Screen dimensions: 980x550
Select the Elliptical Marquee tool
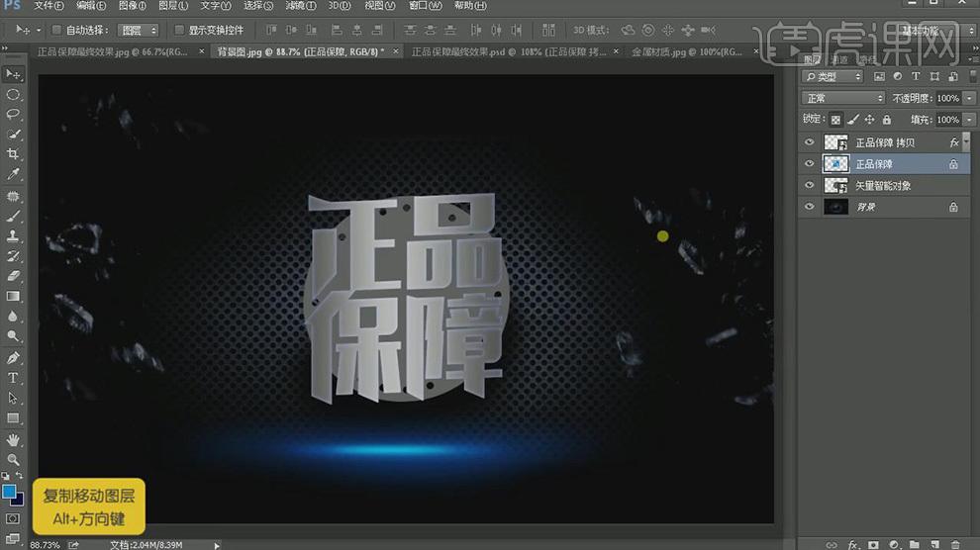(13, 95)
